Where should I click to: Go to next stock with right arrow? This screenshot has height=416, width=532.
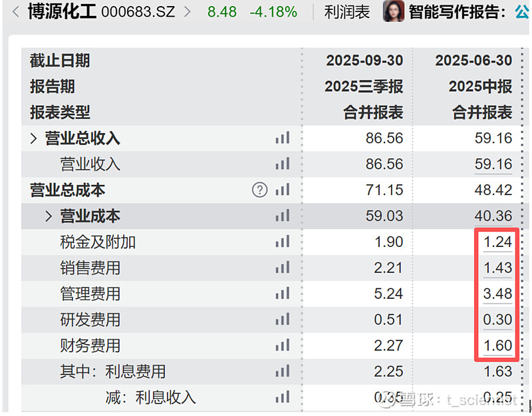pyautogui.click(x=188, y=12)
